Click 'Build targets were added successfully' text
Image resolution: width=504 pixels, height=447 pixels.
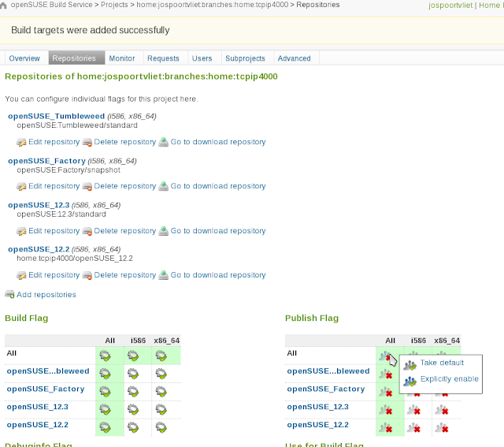click(x=91, y=30)
